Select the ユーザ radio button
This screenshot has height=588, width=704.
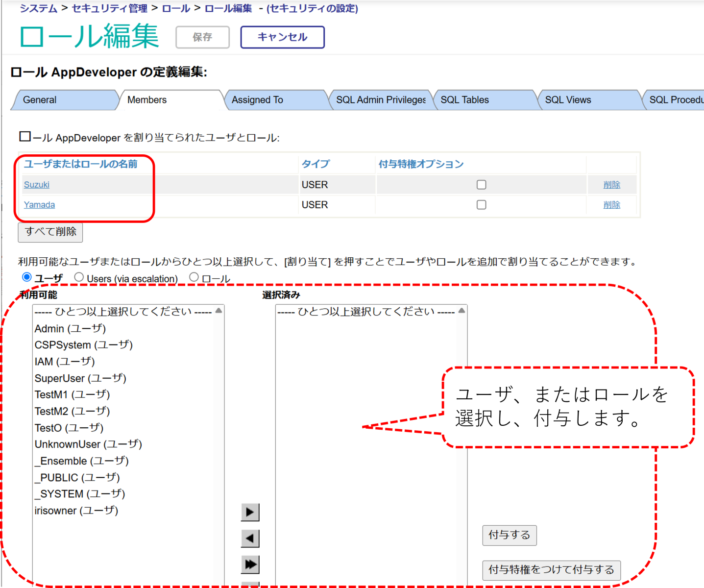pyautogui.click(x=27, y=277)
